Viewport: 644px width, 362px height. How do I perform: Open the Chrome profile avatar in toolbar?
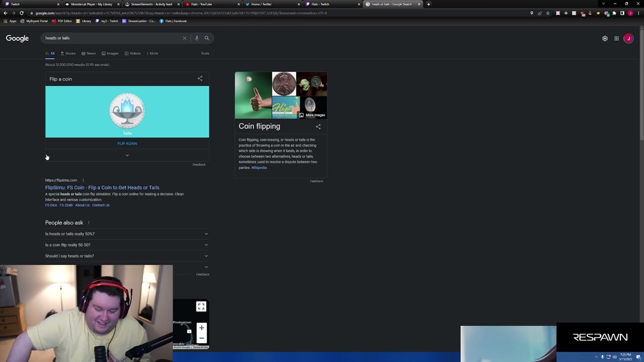[x=630, y=13]
